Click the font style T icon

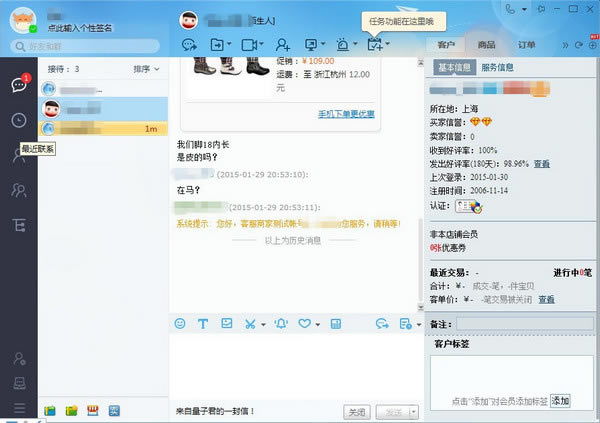[x=202, y=324]
